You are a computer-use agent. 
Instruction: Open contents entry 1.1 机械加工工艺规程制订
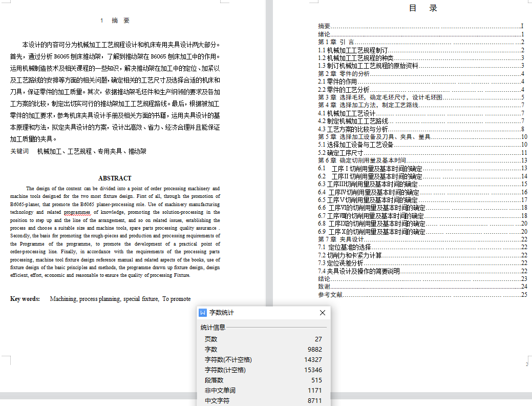click(x=421, y=50)
